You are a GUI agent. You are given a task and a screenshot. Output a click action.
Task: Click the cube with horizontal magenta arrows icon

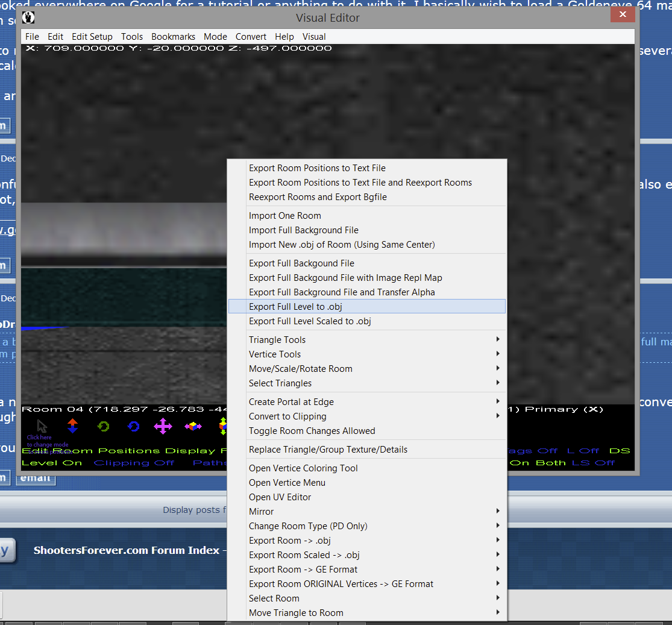(x=193, y=426)
